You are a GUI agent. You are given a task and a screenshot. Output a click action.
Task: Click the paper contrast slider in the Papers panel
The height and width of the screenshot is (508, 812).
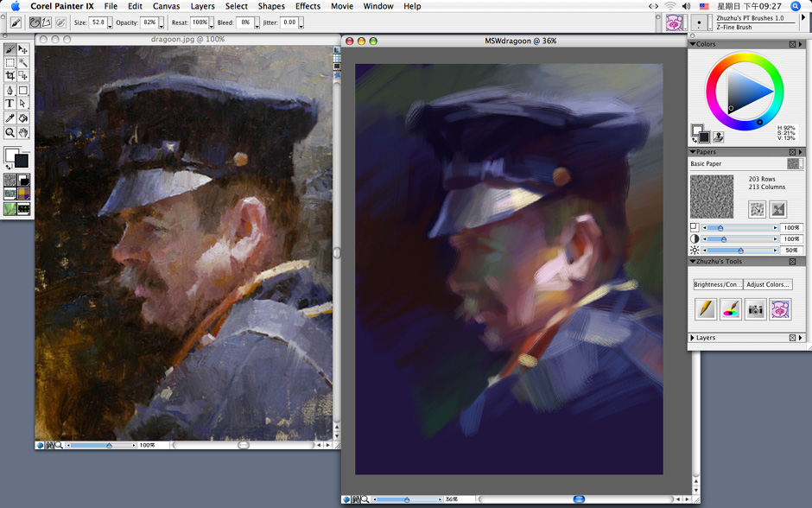pyautogui.click(x=740, y=238)
